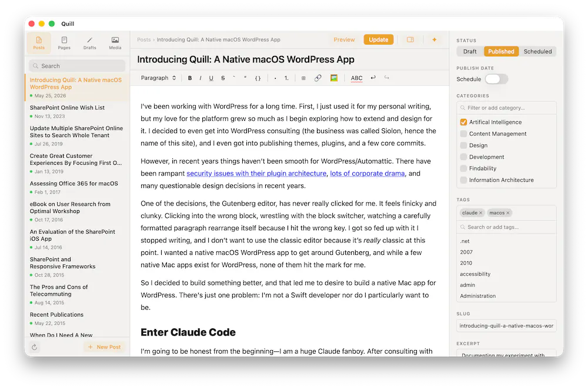This screenshot has width=588, height=389.
Task: Check the Development category
Action: 463,157
